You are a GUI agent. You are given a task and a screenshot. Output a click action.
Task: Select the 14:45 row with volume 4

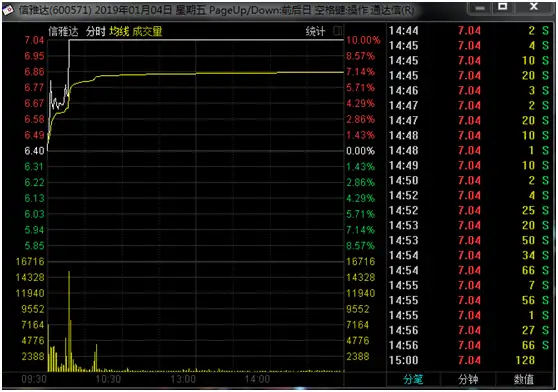pyautogui.click(x=469, y=46)
